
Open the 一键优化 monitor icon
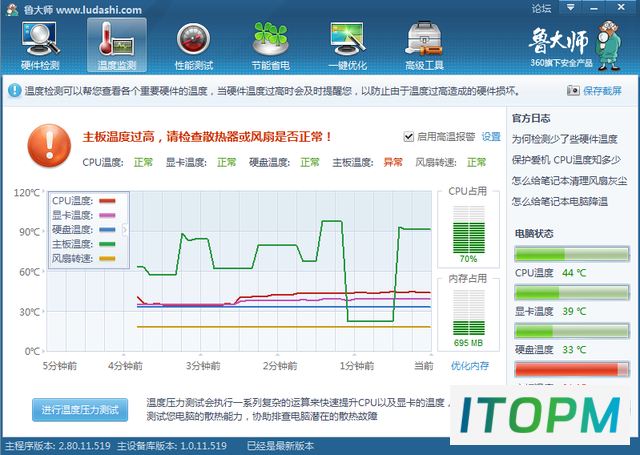[348, 45]
